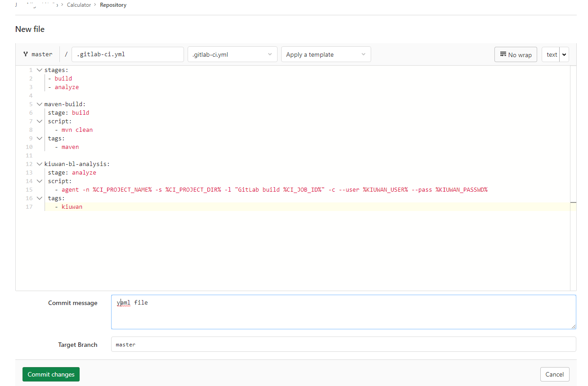Click the Cancel button
588x386 pixels.
pos(554,374)
